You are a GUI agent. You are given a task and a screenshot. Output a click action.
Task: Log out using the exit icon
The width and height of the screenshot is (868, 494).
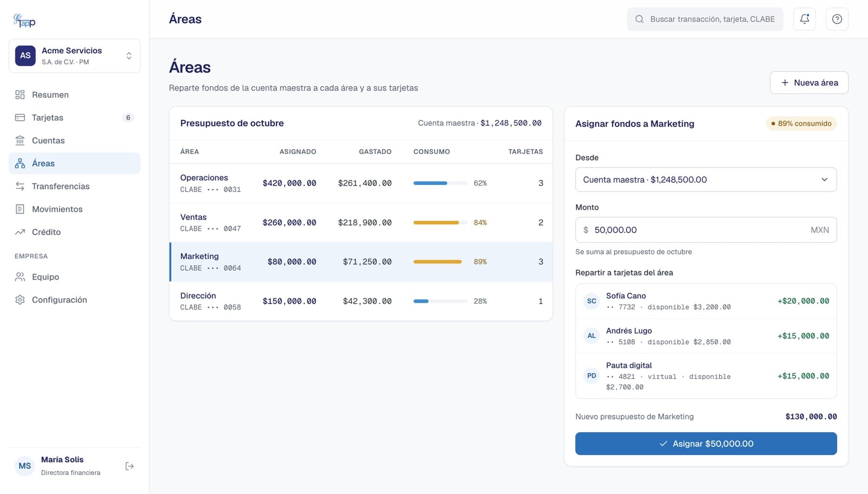pyautogui.click(x=129, y=466)
